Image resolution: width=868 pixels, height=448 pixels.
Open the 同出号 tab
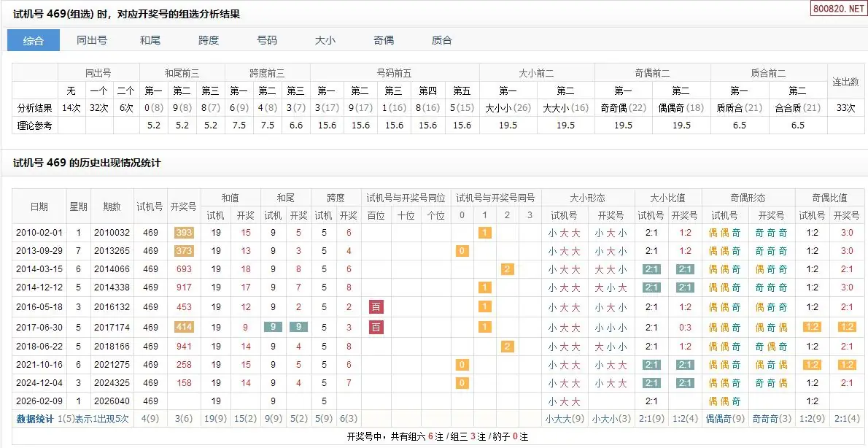click(92, 40)
